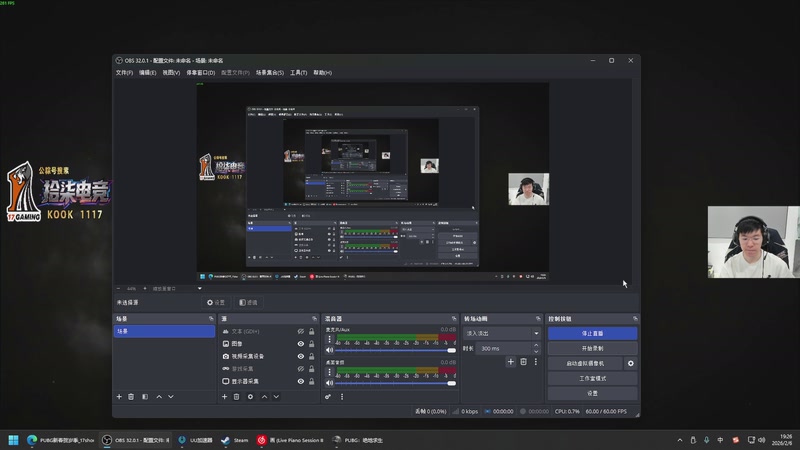Zoom in preview with the plus icon

pos(145,288)
